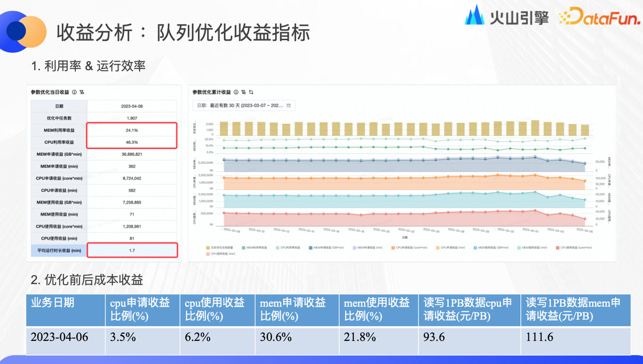Select MEM申请收益 (GB*min) row label in table
Screen dimensions: 643x364
pyautogui.click(x=59, y=154)
